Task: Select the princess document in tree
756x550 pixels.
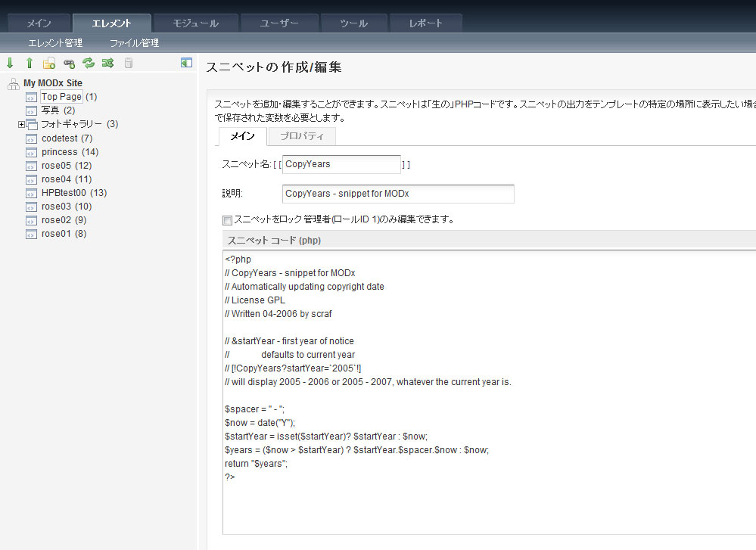Action: pyautogui.click(x=59, y=152)
